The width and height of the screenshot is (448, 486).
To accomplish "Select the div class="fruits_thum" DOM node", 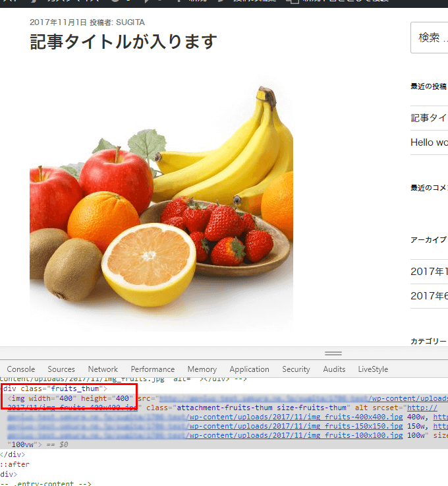I will [x=55, y=388].
